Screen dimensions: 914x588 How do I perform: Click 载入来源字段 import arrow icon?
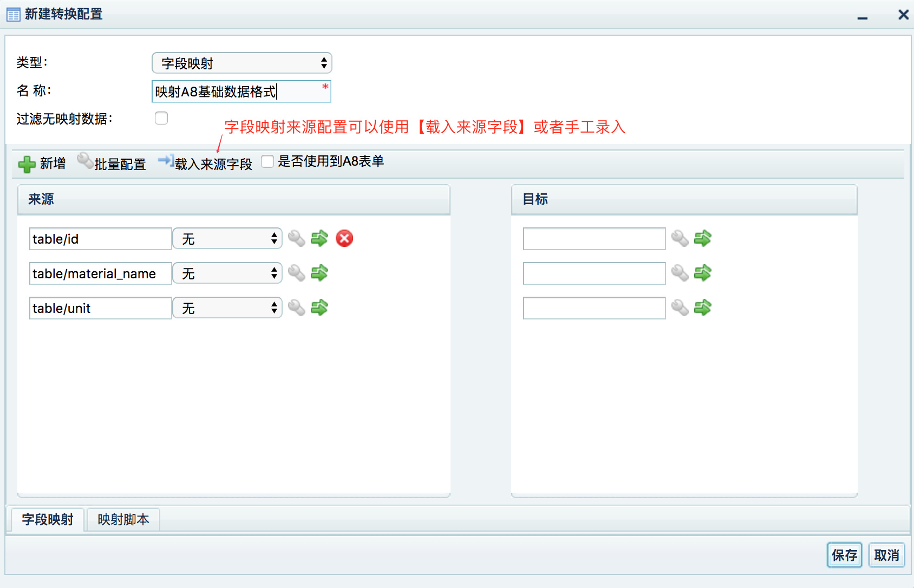click(166, 161)
